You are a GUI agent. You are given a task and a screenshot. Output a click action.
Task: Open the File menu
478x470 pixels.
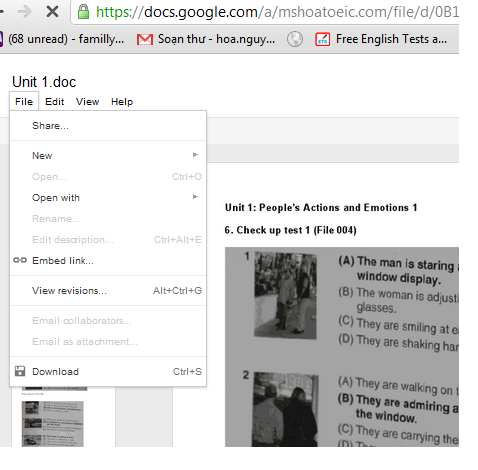[x=24, y=101]
